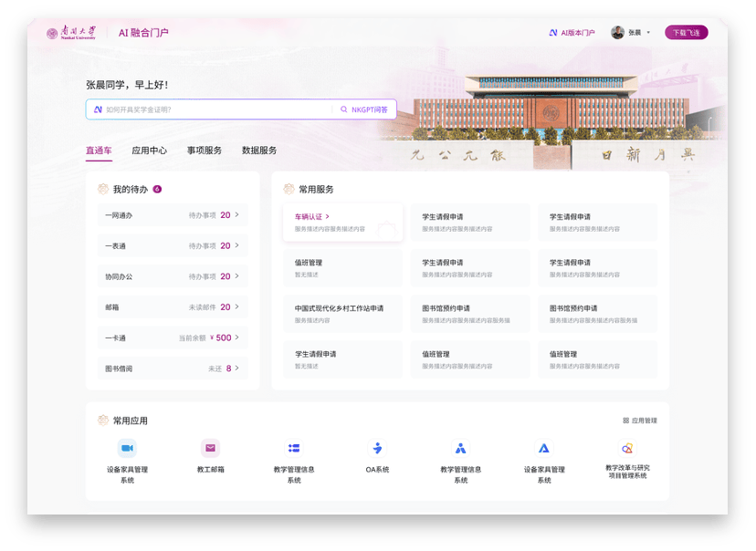Open the AI版本门户 link
Viewport: 756px width, 551px height.
572,33
